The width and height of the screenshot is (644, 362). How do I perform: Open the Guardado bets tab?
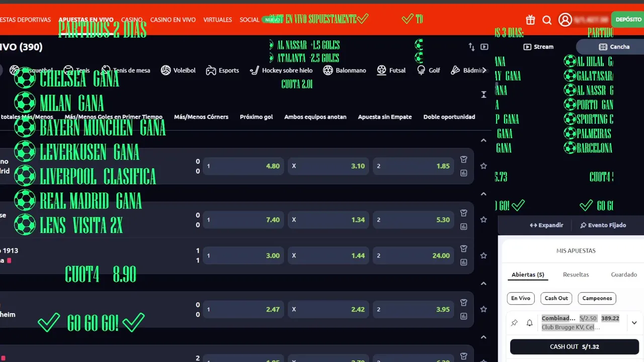pyautogui.click(x=624, y=275)
